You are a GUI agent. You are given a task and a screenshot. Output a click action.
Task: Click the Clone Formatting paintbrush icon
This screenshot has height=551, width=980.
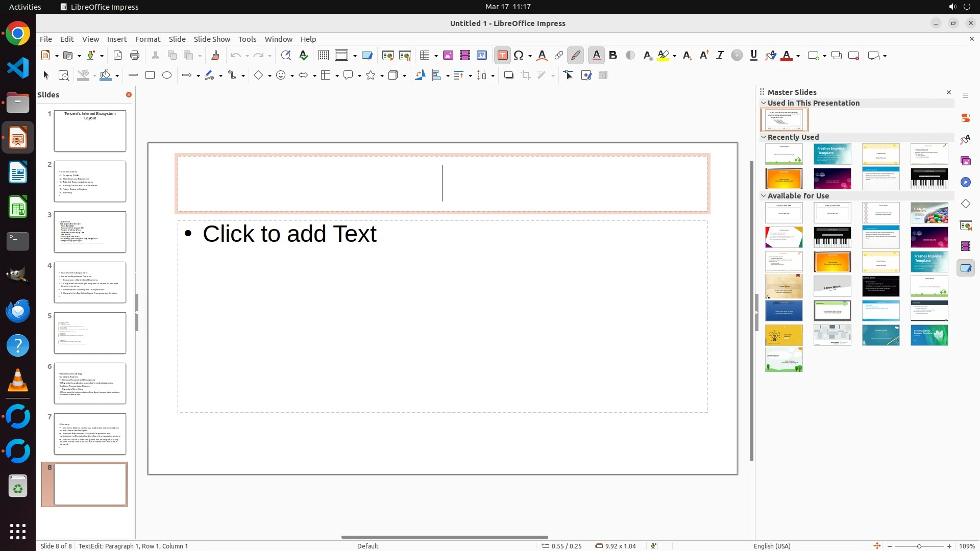pos(215,56)
